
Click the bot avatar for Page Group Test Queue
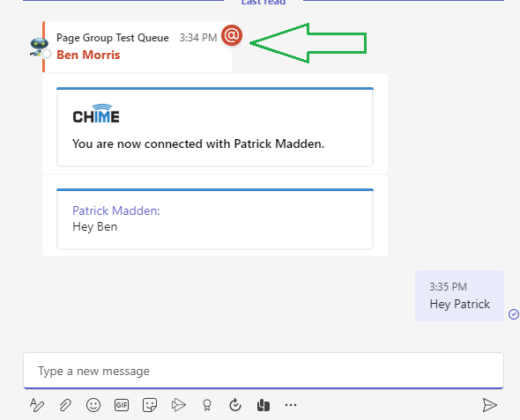pyautogui.click(x=40, y=47)
